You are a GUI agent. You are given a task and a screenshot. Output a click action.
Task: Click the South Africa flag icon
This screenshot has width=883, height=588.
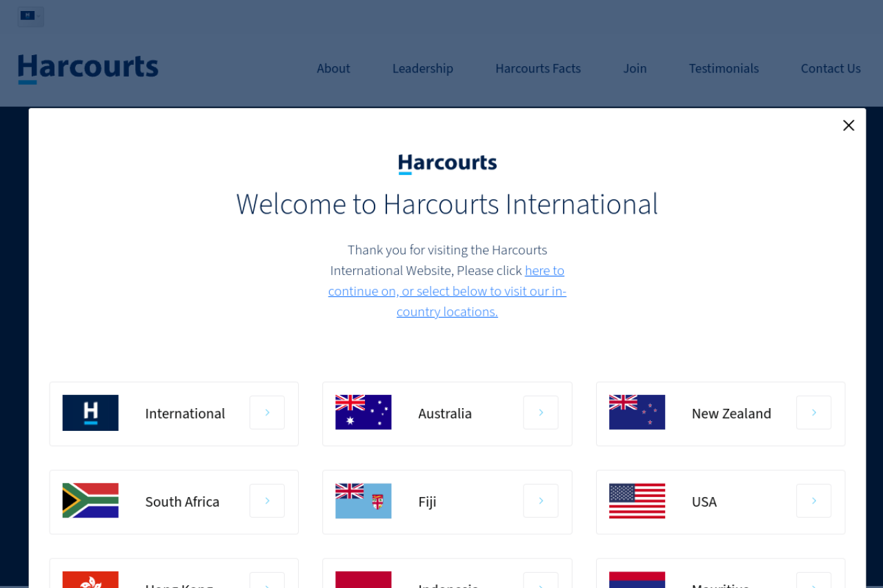[90, 500]
